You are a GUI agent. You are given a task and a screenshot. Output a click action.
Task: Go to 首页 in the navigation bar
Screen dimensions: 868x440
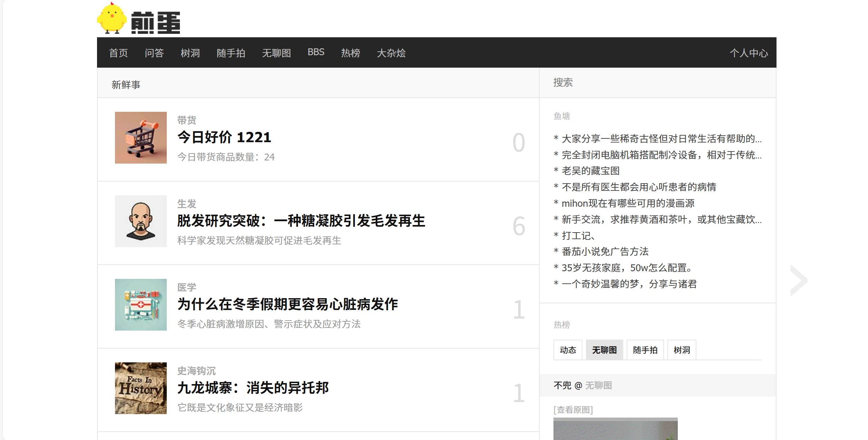pos(118,53)
